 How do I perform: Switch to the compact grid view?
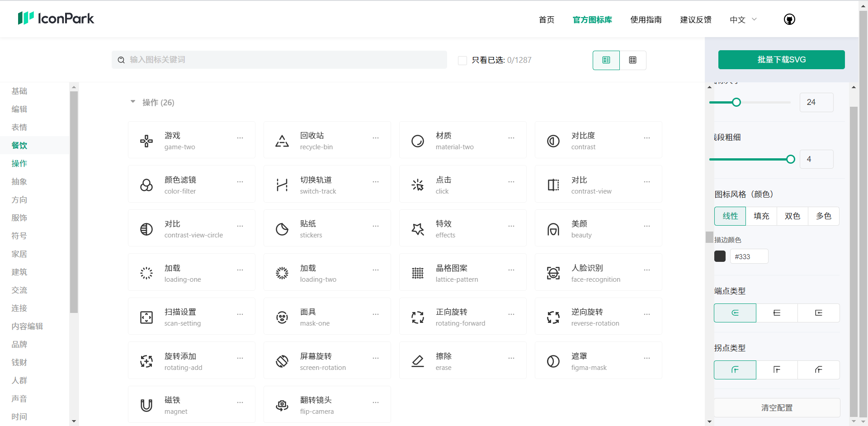pyautogui.click(x=633, y=60)
